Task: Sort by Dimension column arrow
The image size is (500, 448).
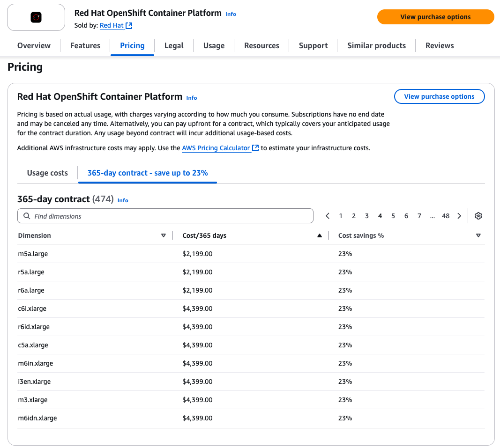Action: 163,235
